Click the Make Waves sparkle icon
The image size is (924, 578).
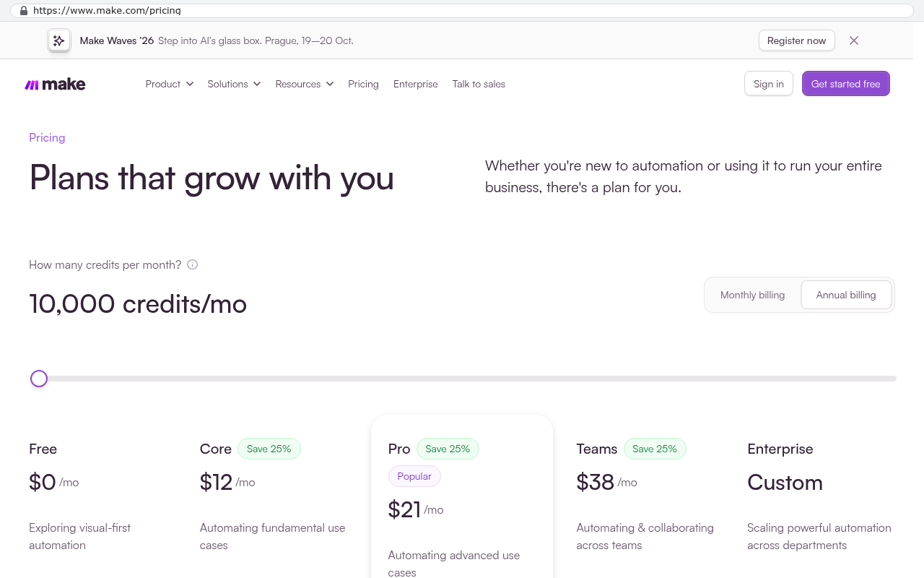[59, 40]
